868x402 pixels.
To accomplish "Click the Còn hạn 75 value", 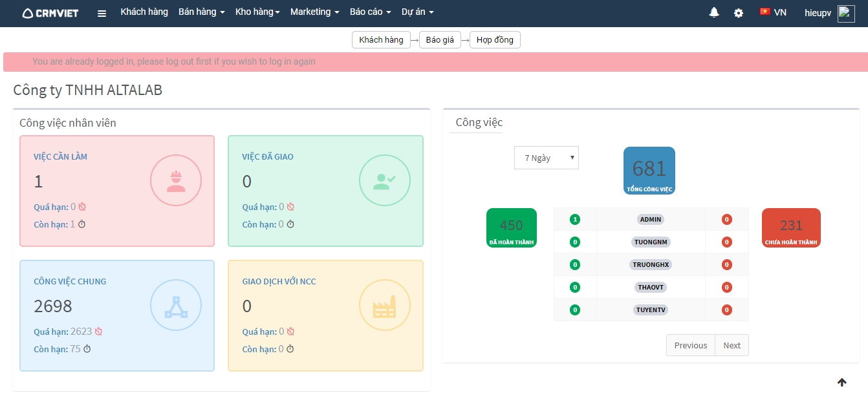I will [75, 349].
